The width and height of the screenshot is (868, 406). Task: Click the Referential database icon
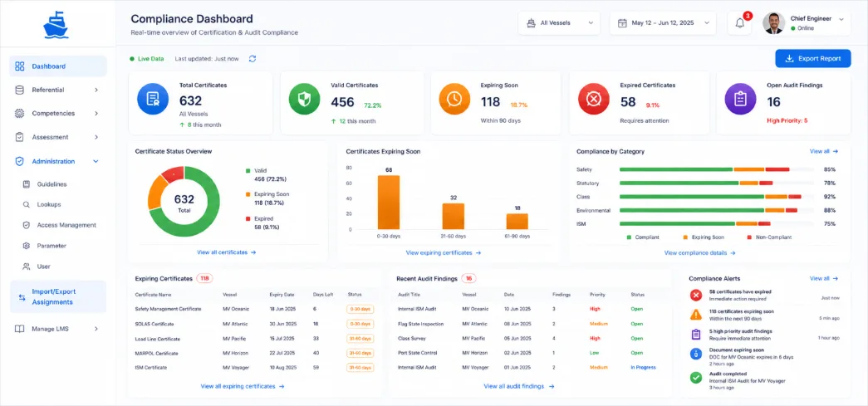[x=20, y=90]
